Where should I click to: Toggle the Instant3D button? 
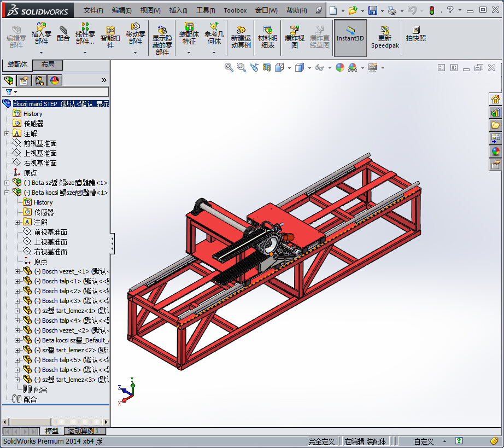tap(350, 37)
